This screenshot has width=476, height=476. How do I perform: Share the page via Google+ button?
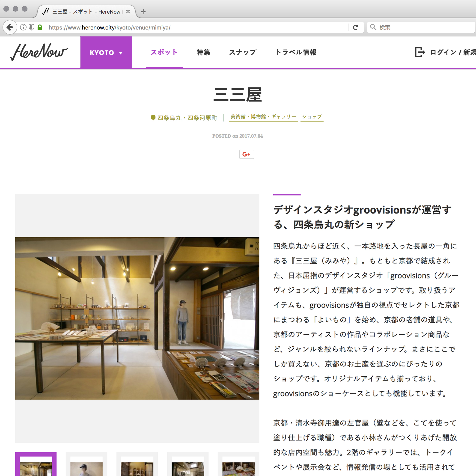pyautogui.click(x=247, y=154)
